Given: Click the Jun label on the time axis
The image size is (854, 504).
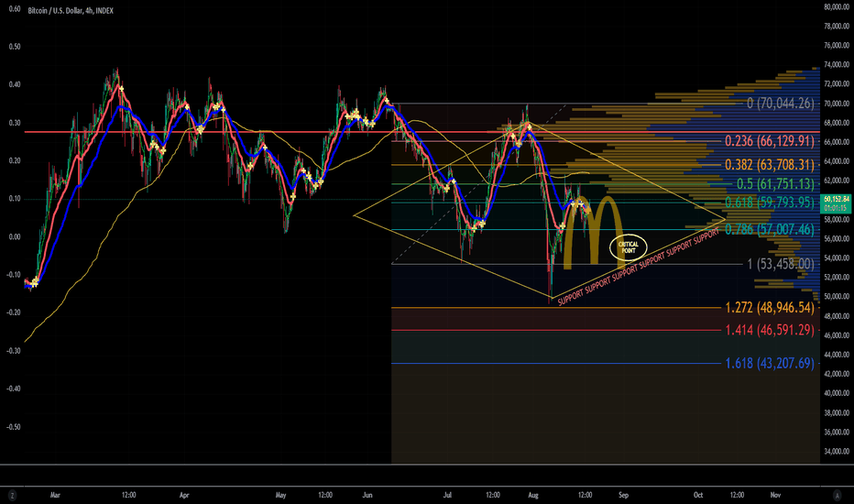Looking at the screenshot, I should (x=367, y=495).
